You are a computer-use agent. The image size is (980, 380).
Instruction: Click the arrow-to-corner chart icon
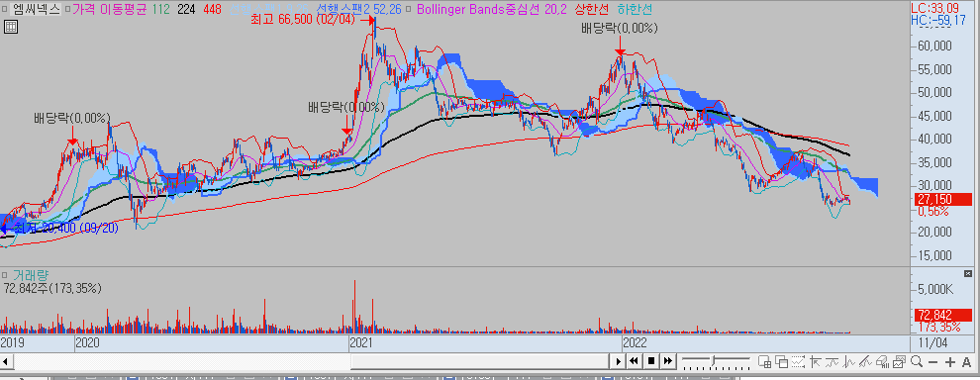click(x=815, y=361)
